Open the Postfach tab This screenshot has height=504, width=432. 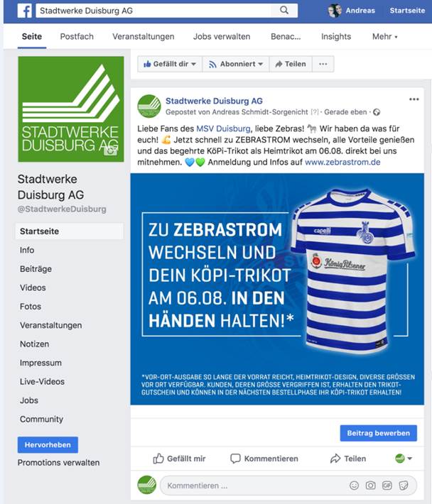(77, 37)
